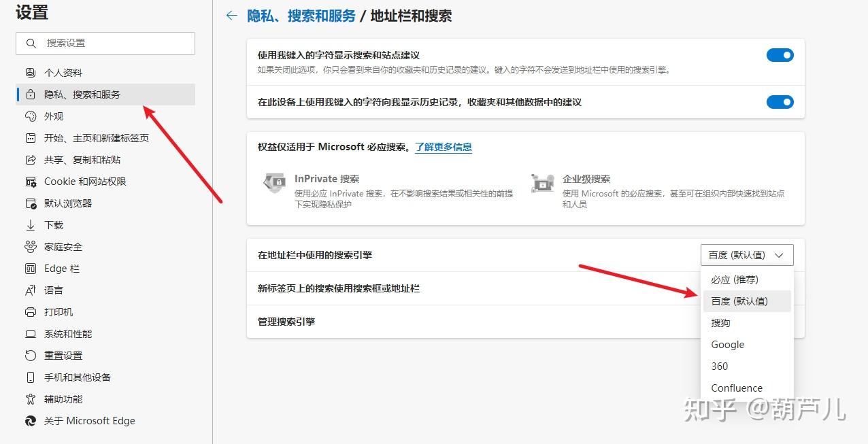Click the 共享、复制和粘贴 share icon

(x=30, y=160)
